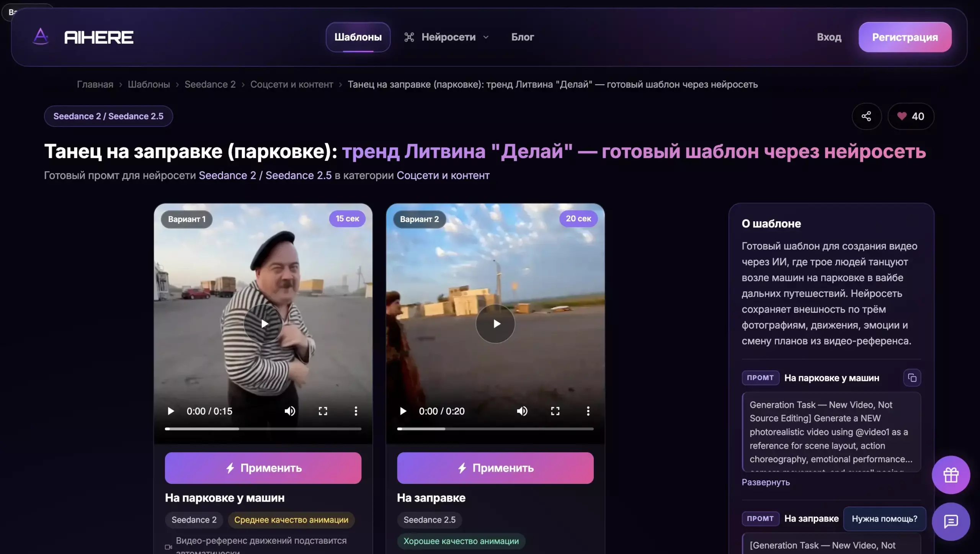Apply the 'На заправке' template

point(495,468)
